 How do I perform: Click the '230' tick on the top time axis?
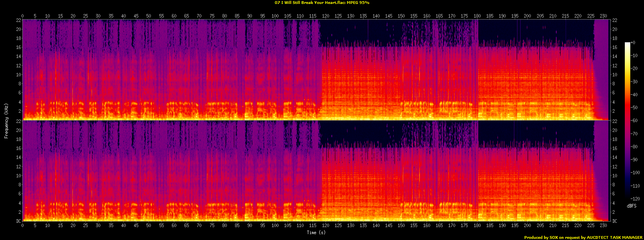(603, 16)
